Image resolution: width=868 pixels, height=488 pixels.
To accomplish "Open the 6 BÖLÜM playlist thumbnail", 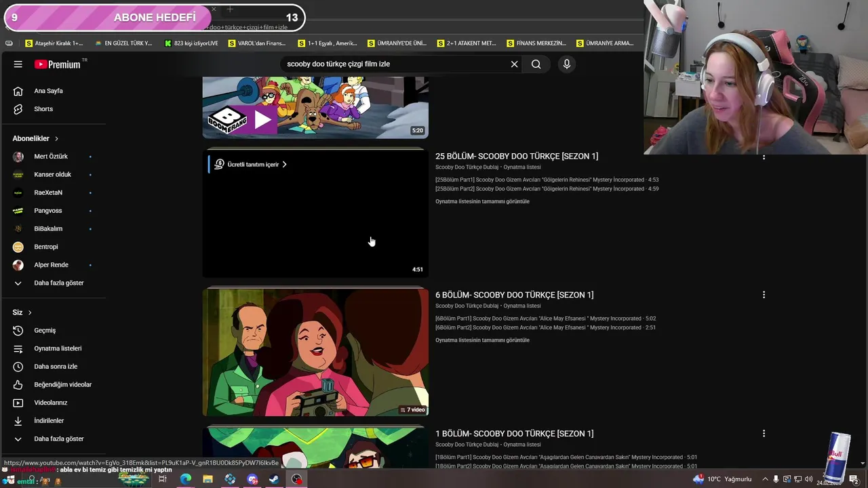I will [315, 352].
